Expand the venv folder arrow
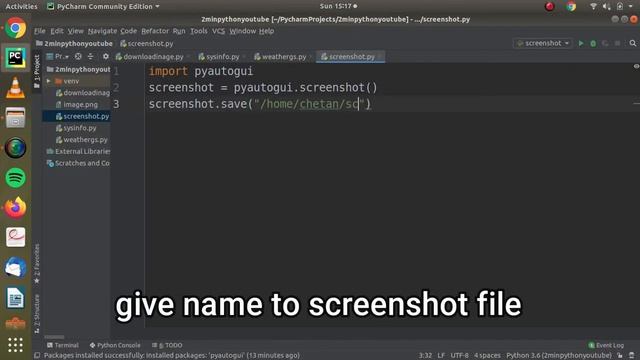 coord(49,81)
